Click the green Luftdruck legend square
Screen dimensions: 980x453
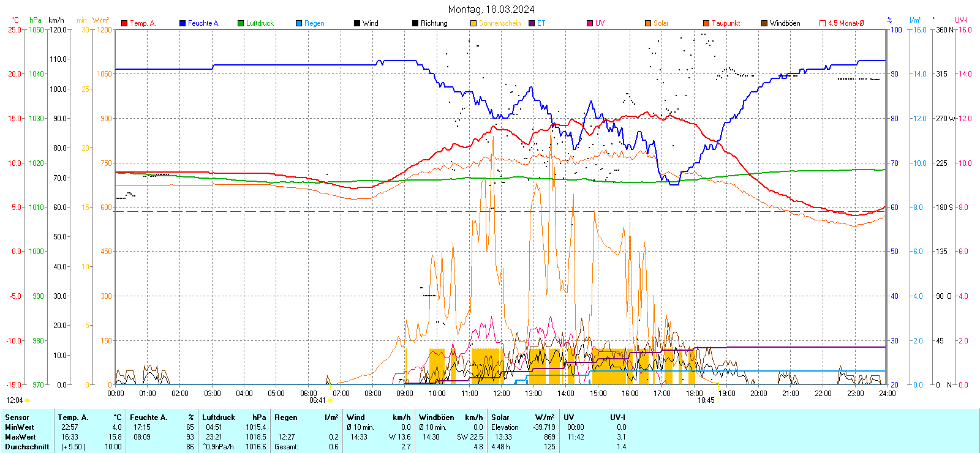pos(241,23)
